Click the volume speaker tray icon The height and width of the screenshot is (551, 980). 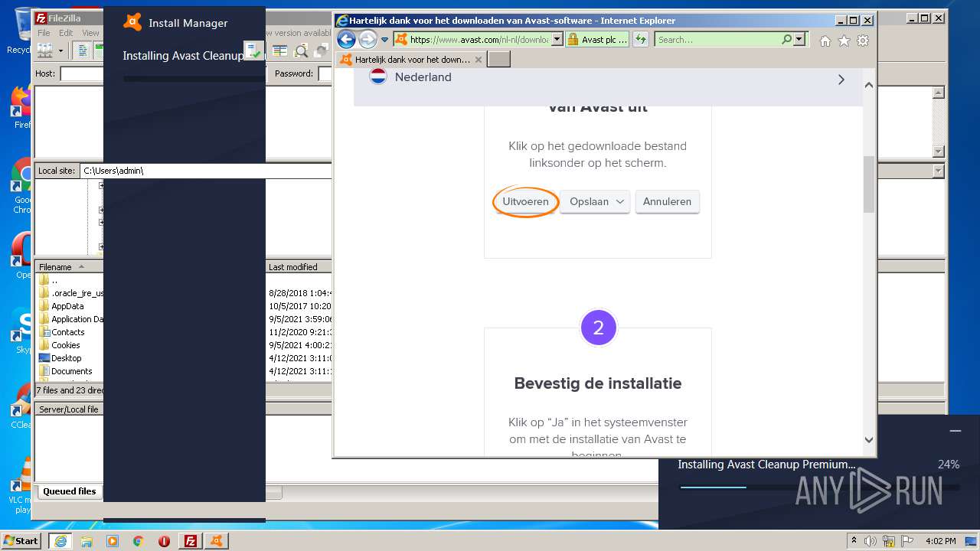pyautogui.click(x=871, y=541)
